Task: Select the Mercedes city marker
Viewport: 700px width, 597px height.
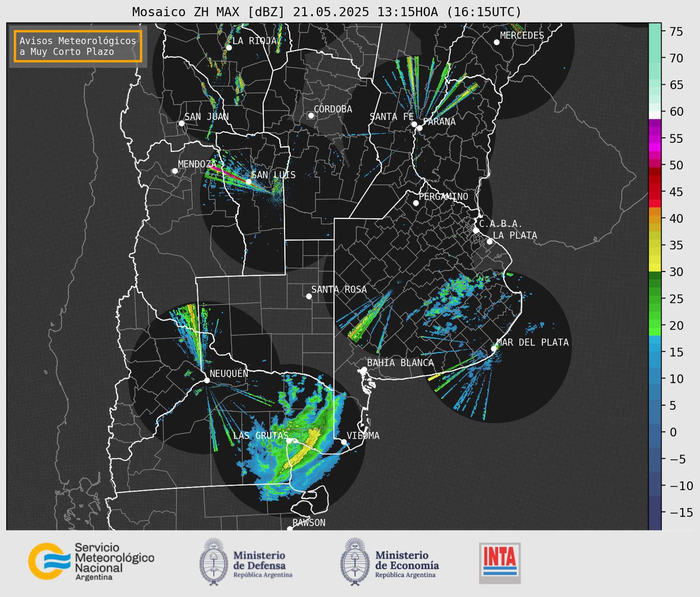Action: [497, 42]
